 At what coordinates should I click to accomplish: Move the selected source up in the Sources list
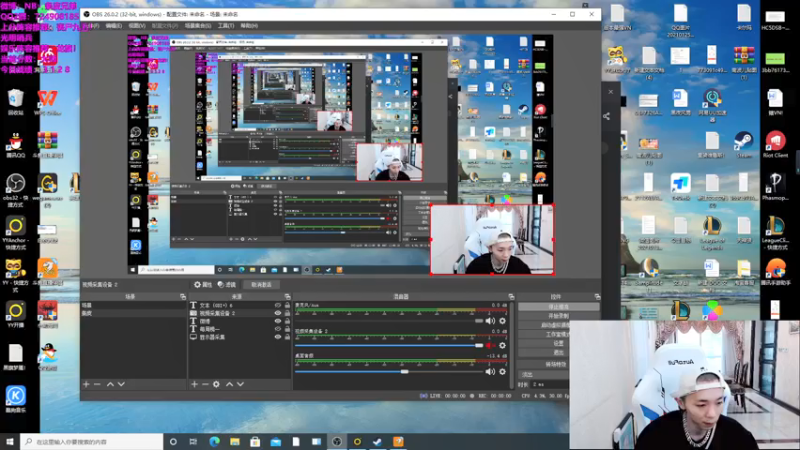pos(230,384)
